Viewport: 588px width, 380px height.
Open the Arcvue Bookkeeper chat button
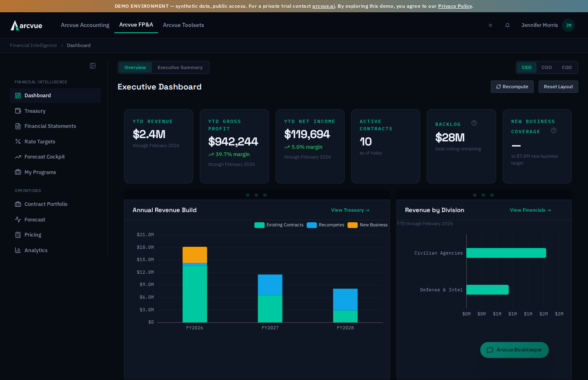(x=514, y=350)
